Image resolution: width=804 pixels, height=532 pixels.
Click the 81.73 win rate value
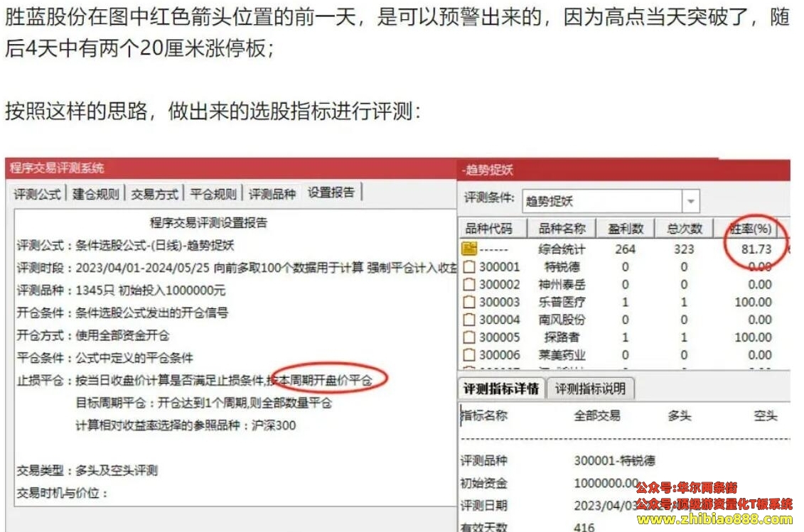coord(756,249)
